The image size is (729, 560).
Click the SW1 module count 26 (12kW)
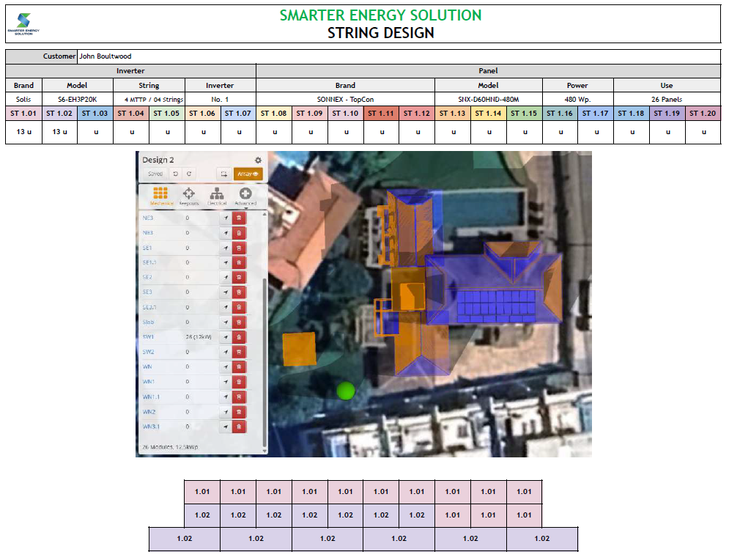click(x=199, y=337)
